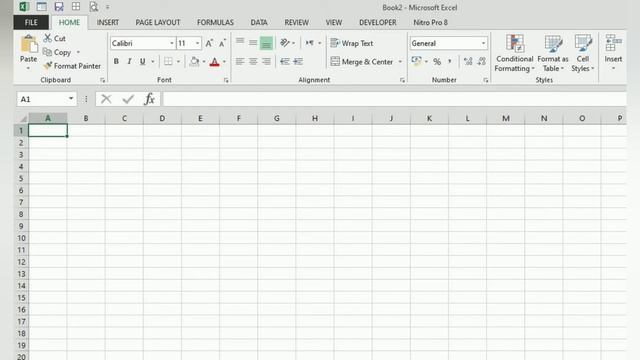Click Save in Quick Access Toolbar
Viewport: 640px width, 360px height.
click(59, 7)
